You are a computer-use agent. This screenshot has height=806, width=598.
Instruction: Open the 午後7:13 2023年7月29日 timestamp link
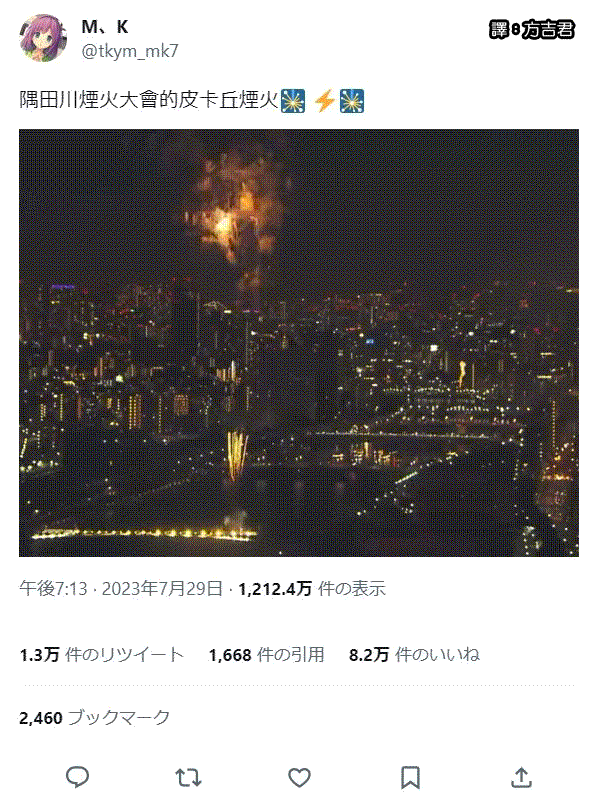pyautogui.click(x=121, y=588)
